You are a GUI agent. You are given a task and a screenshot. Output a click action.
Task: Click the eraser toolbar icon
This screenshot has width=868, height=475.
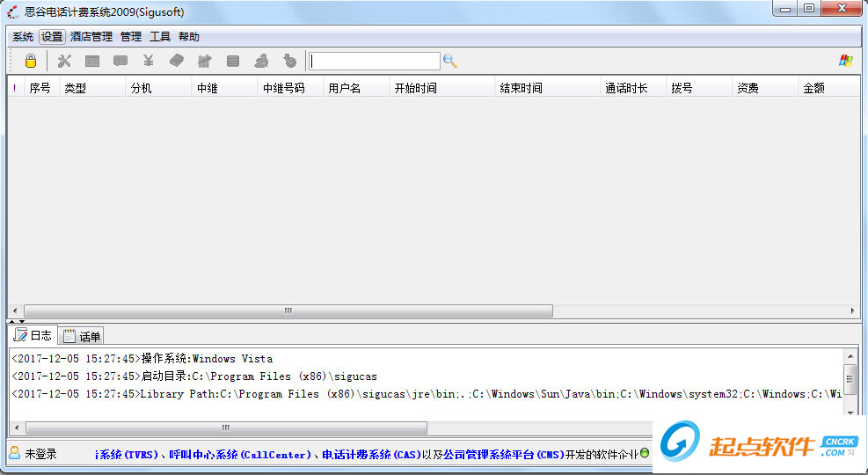point(177,61)
